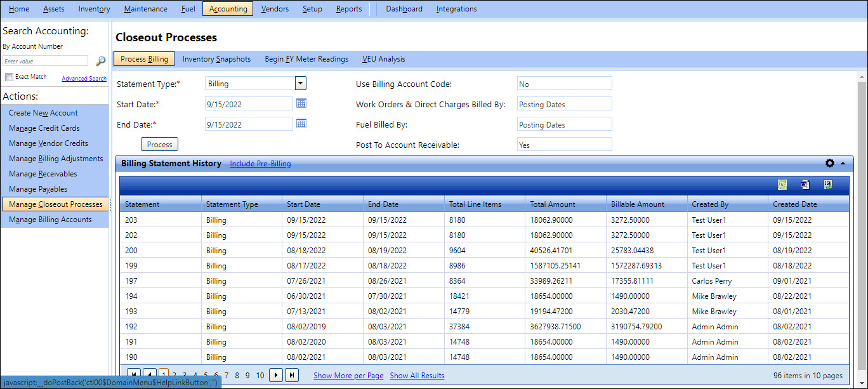Switch to Begin FY Meter Readings tab

(306, 59)
